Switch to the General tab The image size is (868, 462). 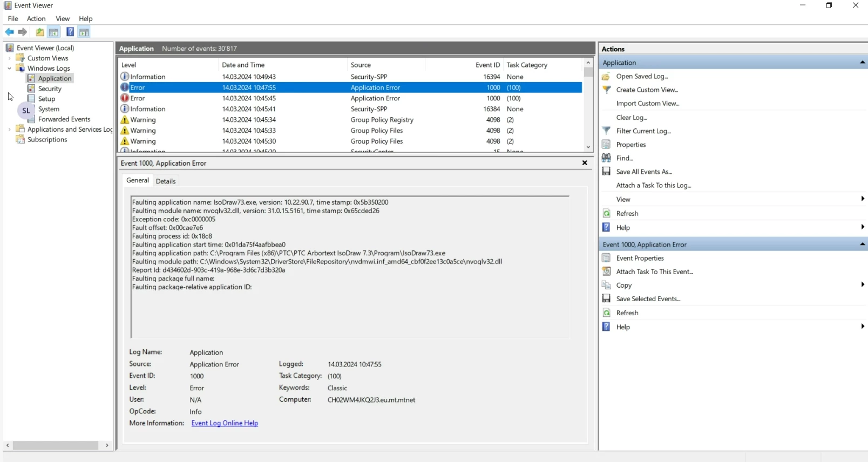138,180
